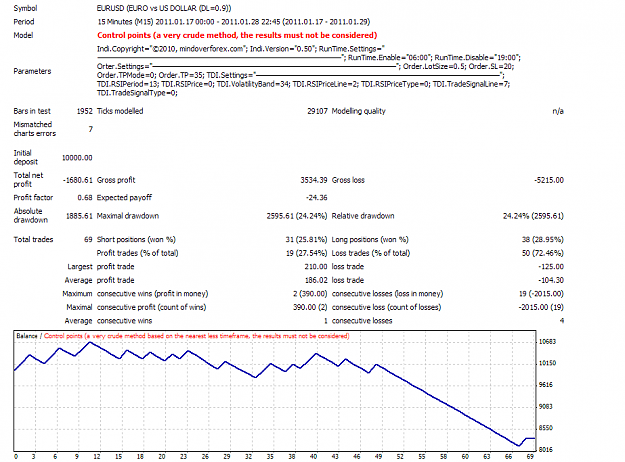Click the Gross loss value -5215.00
625x462 pixels.
549,180
